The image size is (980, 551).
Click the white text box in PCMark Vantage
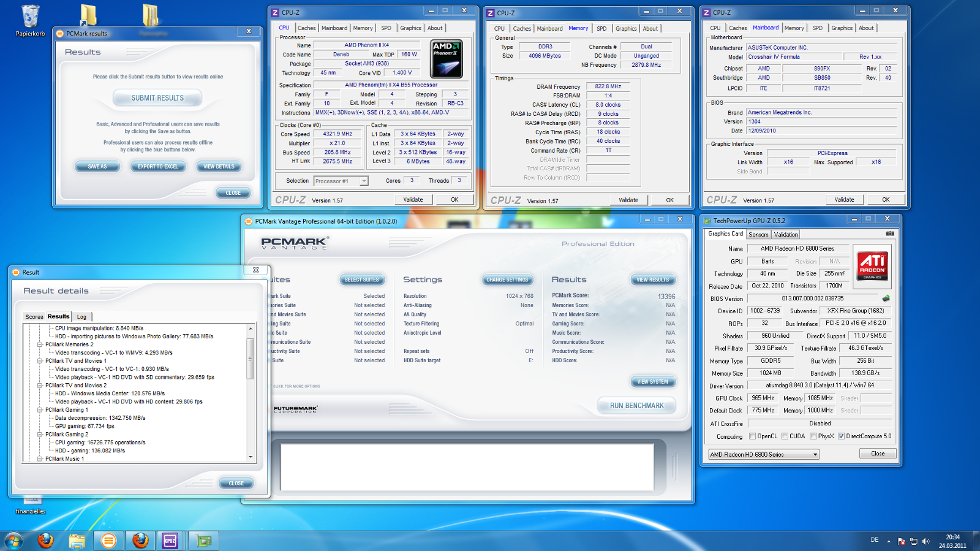pyautogui.click(x=467, y=467)
